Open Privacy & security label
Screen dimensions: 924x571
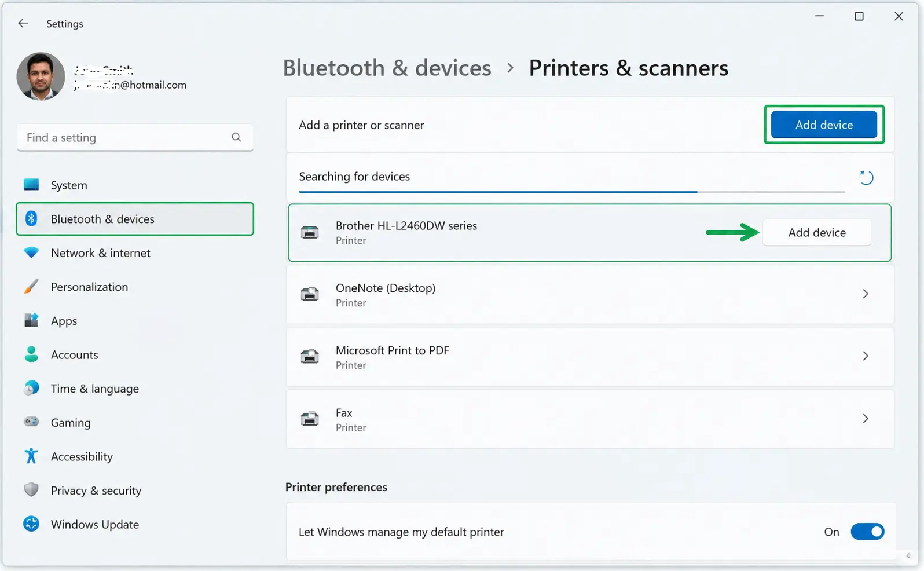[96, 491]
